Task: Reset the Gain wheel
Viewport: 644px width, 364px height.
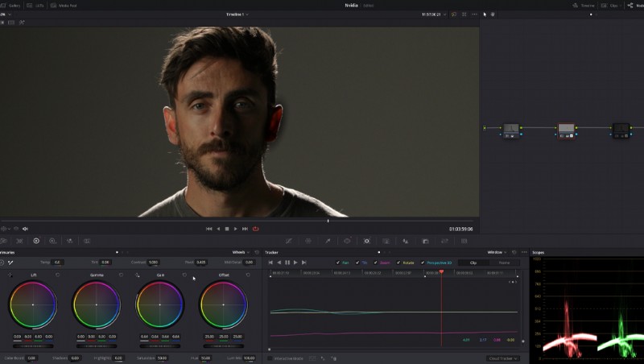Action: point(184,275)
